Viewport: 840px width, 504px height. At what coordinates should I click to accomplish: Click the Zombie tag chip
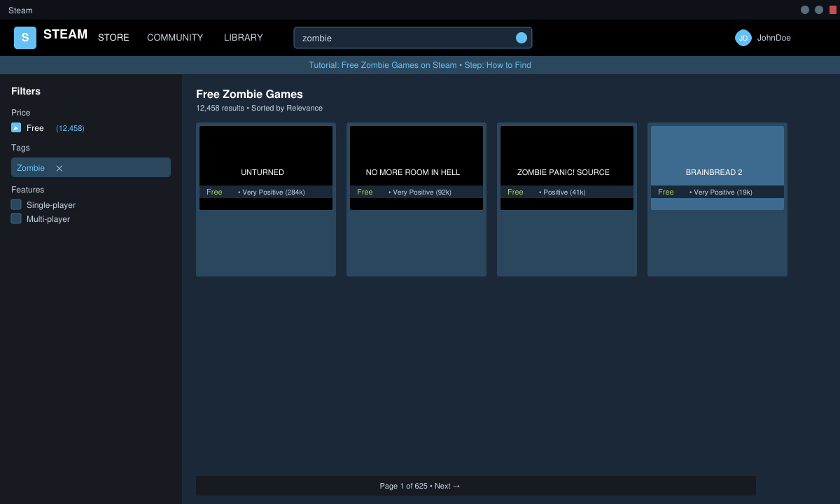(x=91, y=167)
